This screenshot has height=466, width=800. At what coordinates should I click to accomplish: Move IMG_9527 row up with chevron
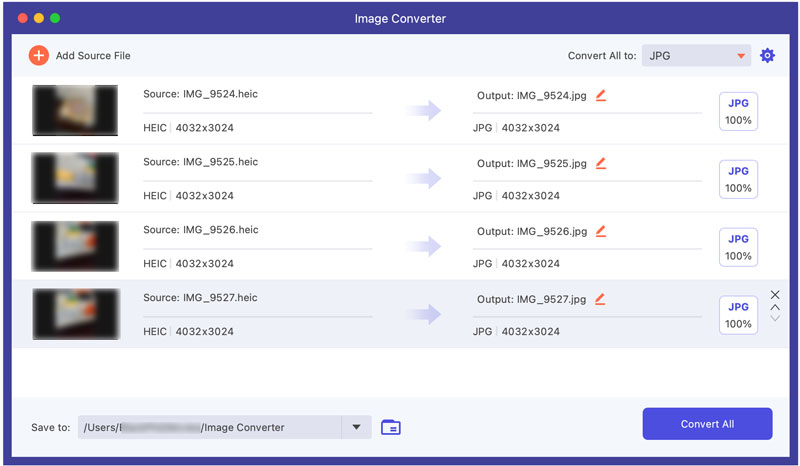(775, 307)
